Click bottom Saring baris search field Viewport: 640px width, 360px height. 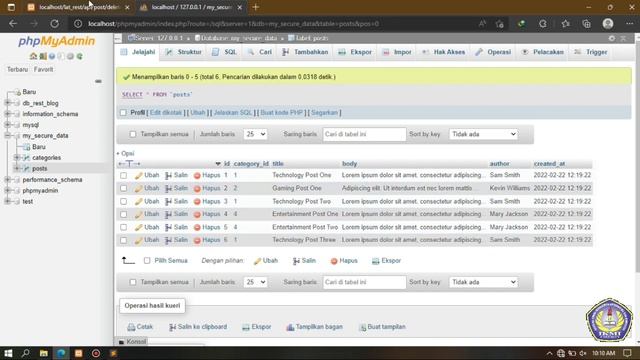tap(364, 282)
